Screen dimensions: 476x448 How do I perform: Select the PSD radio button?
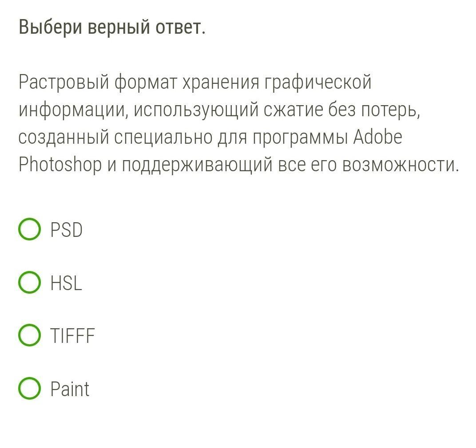tap(29, 229)
